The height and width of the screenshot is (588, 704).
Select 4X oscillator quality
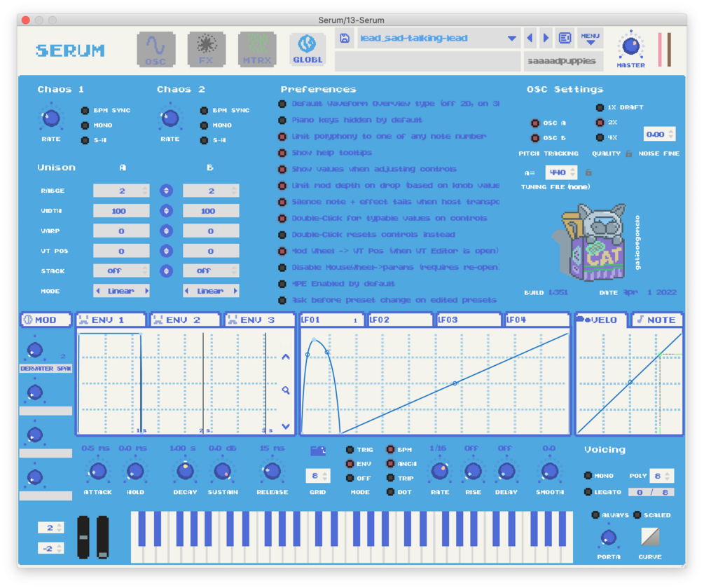pyautogui.click(x=600, y=137)
